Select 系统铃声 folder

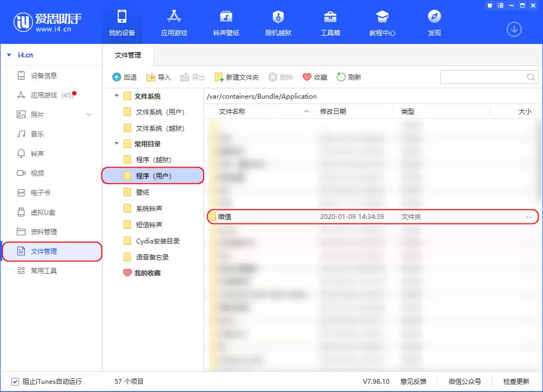pyautogui.click(x=143, y=209)
